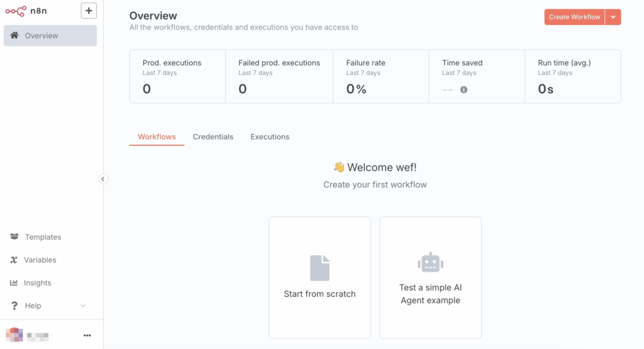The image size is (644, 349).
Task: Open Insights in the sidebar
Action: tap(37, 283)
